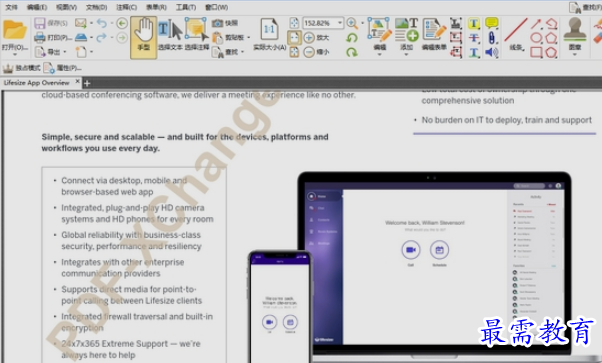Expand the 打开 open dropdown arrow
Image resolution: width=602 pixels, height=363 pixels.
click(15, 55)
